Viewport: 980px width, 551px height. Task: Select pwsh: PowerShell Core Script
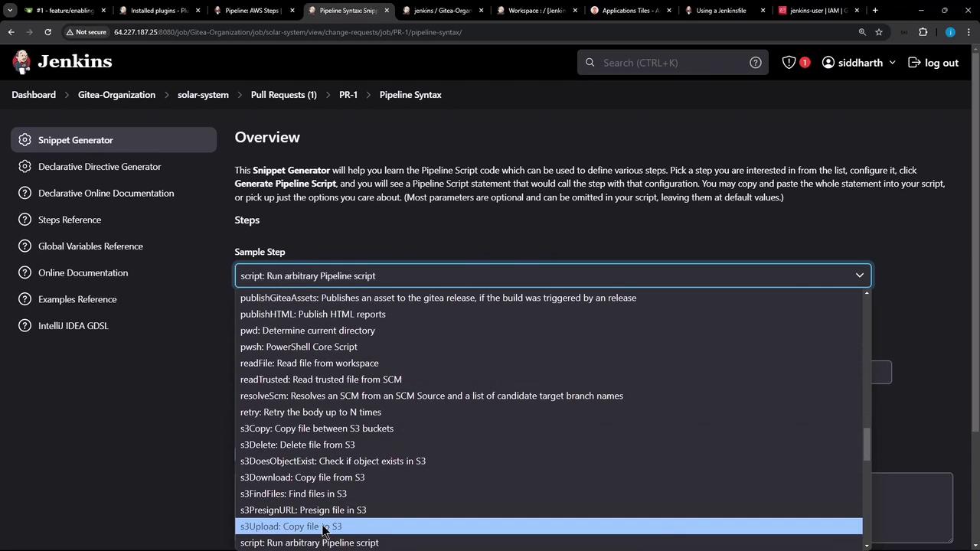point(548,347)
